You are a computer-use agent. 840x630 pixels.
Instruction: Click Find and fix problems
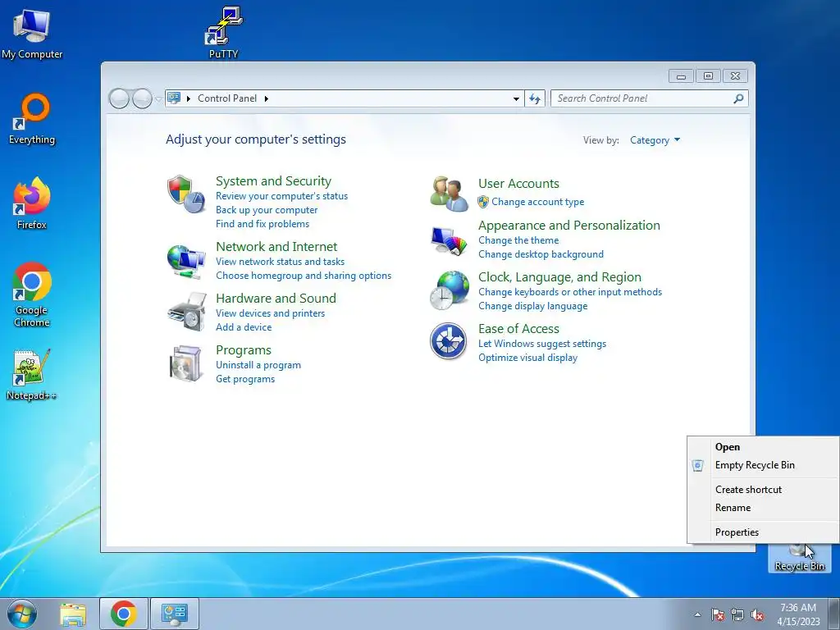(262, 224)
